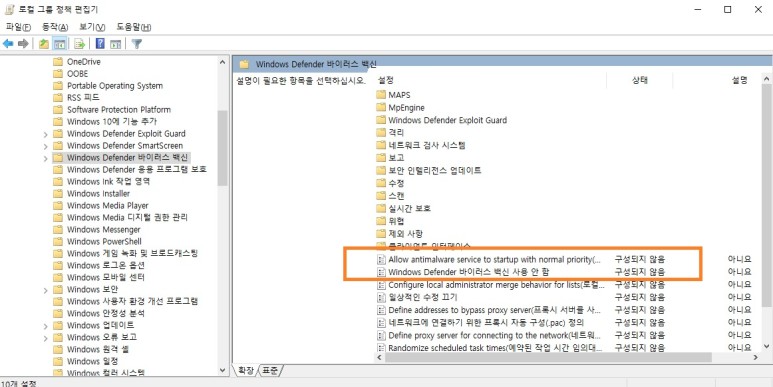Open the 수정 folder in settings list
The height and width of the screenshot is (387, 773).
coord(396,183)
